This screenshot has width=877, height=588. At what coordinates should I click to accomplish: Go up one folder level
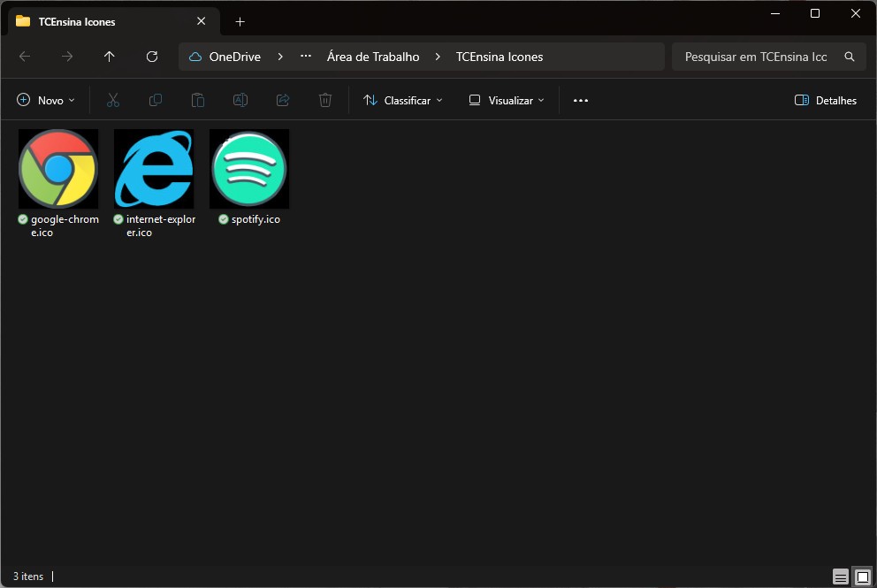coord(110,57)
